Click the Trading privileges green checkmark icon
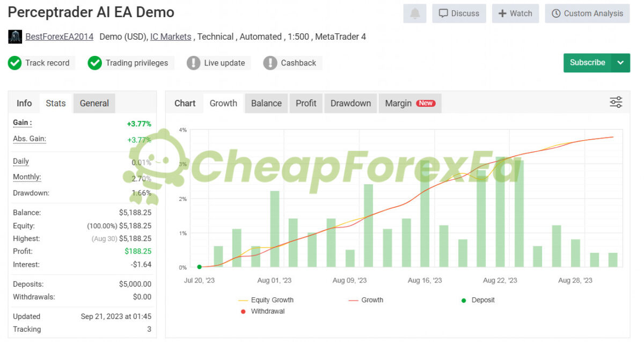Image resolution: width=644 pixels, height=342 pixels. click(95, 63)
